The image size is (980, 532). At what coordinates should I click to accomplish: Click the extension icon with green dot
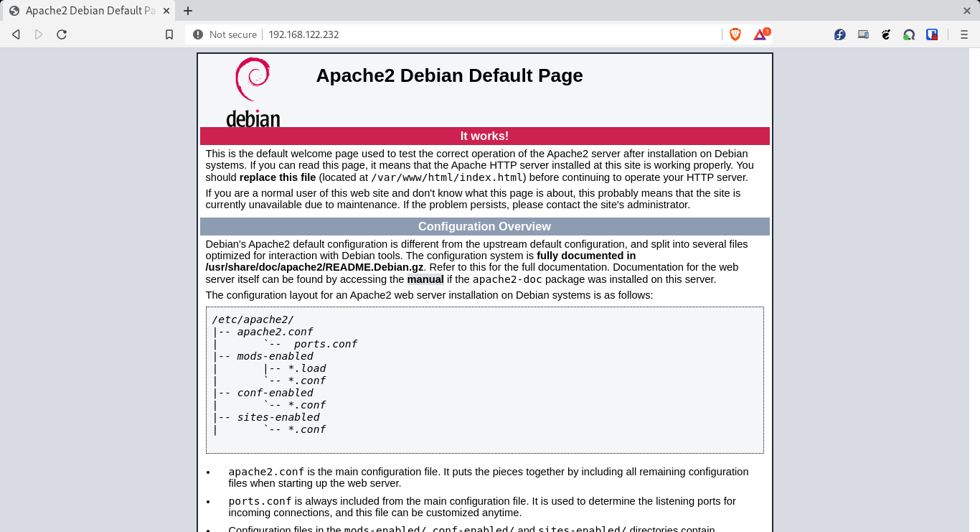[909, 34]
